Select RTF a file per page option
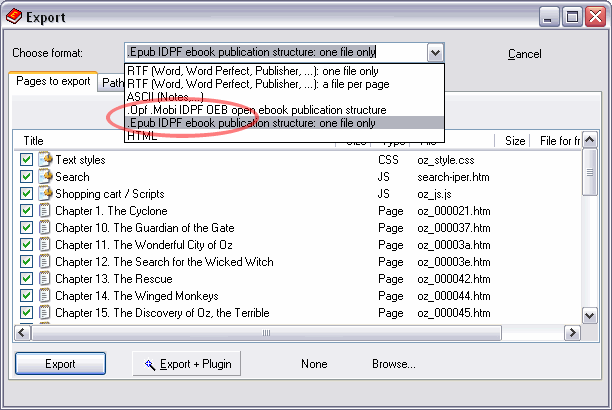The image size is (612, 410). point(284,84)
